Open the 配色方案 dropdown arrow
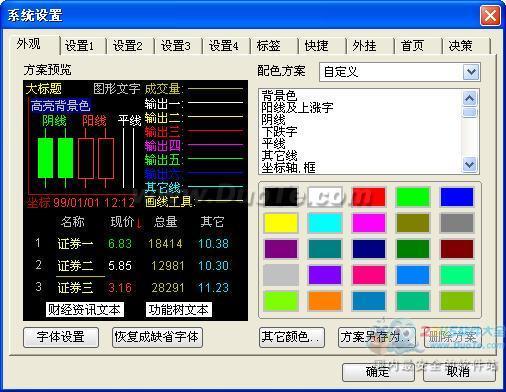 tap(471, 72)
